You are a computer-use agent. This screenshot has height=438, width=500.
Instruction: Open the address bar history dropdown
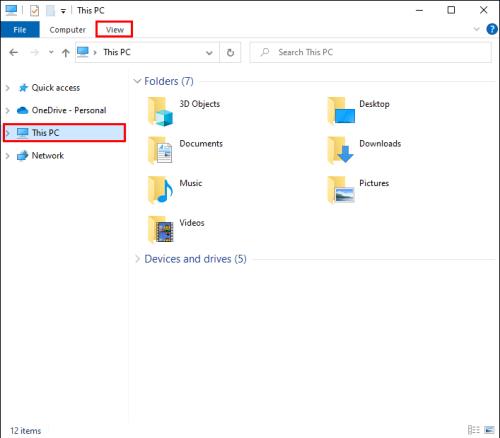(x=209, y=53)
